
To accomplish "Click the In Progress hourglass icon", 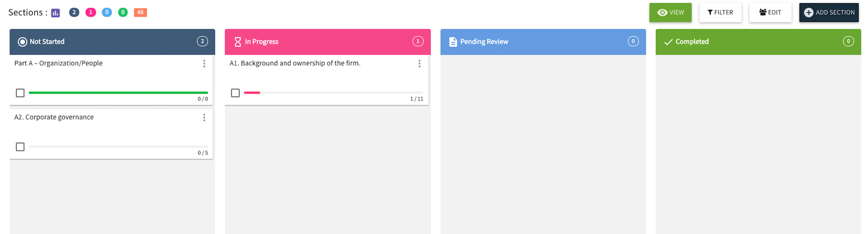I will (x=238, y=42).
